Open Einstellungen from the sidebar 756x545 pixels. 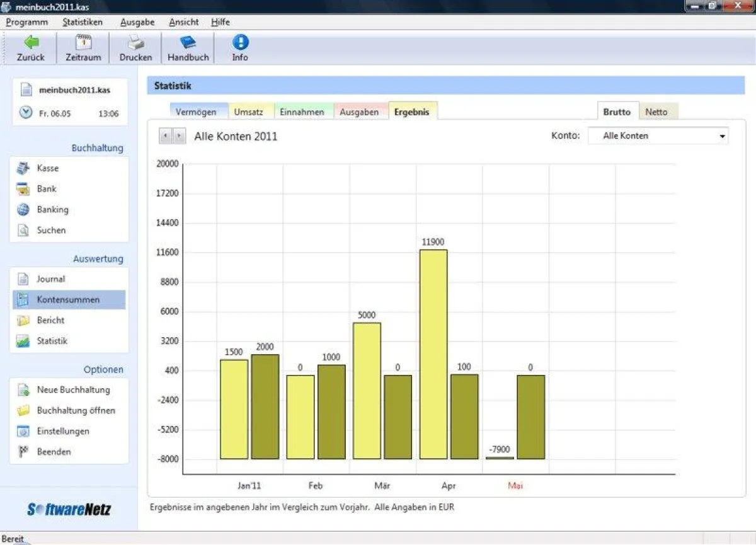click(x=63, y=431)
